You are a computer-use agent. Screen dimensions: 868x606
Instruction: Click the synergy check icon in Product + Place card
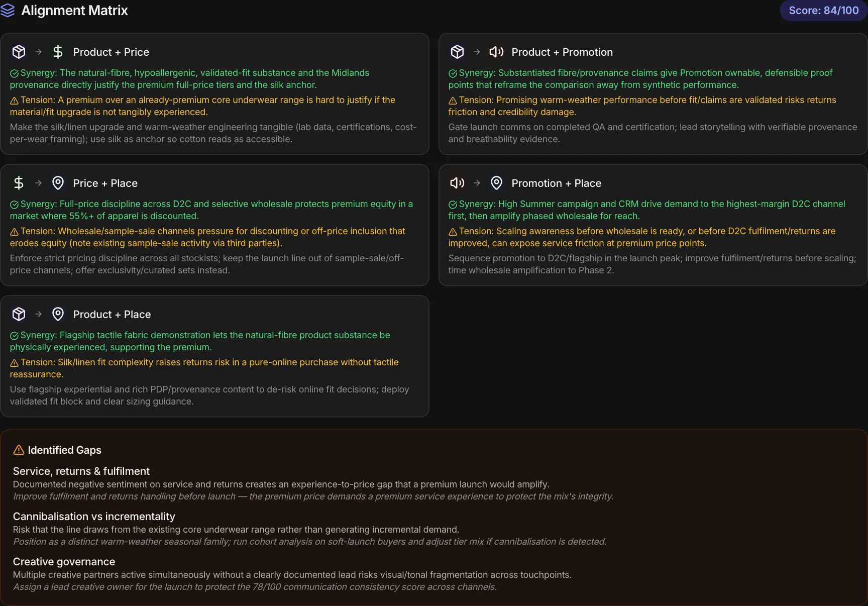click(14, 336)
